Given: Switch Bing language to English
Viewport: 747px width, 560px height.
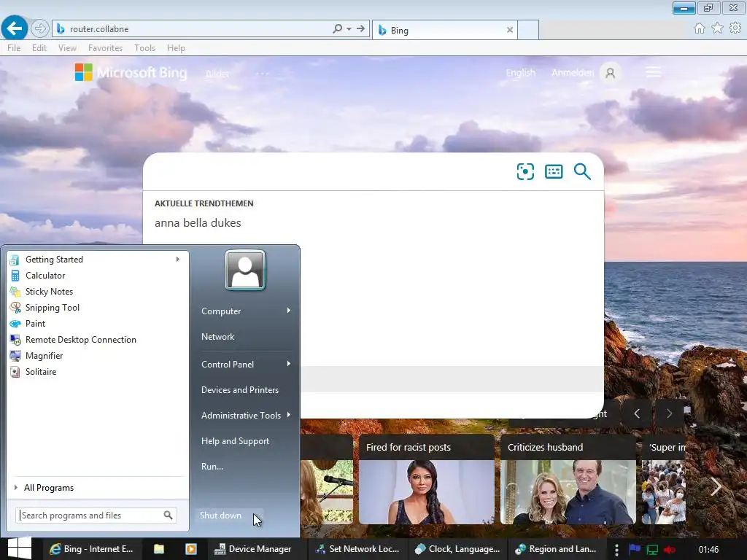Looking at the screenshot, I should [521, 73].
